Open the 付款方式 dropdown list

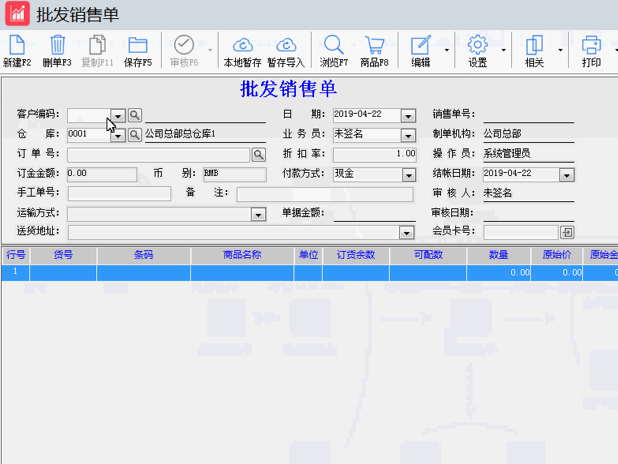pyautogui.click(x=408, y=175)
